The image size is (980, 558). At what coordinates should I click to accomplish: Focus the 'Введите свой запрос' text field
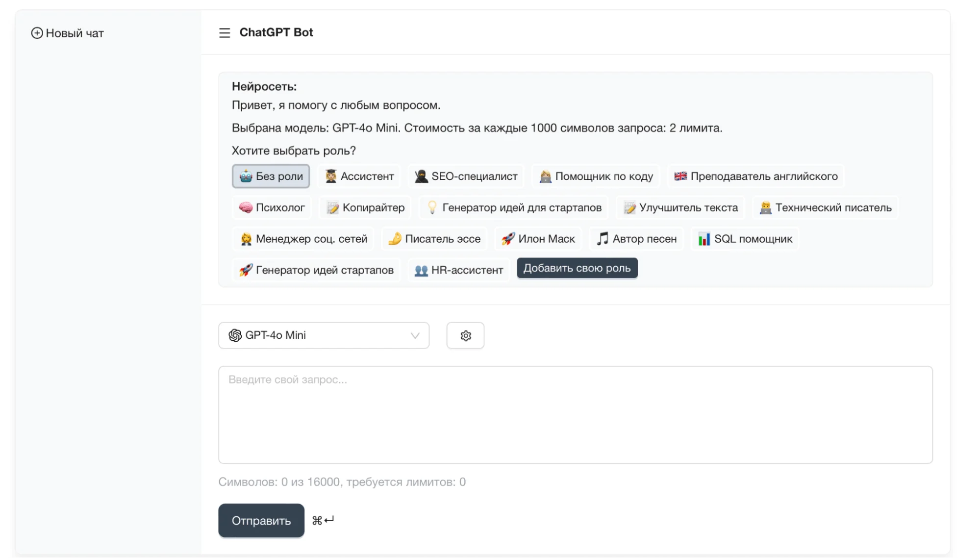pos(575,414)
